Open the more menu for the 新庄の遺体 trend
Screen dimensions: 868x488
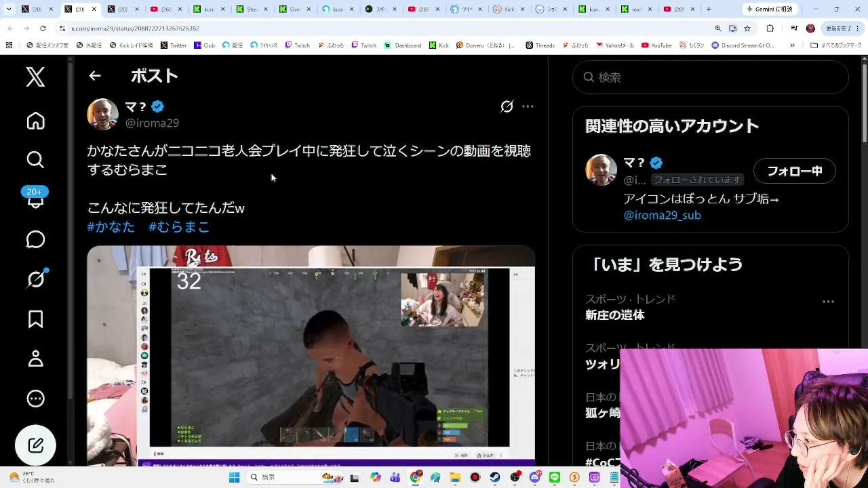pyautogui.click(x=828, y=302)
